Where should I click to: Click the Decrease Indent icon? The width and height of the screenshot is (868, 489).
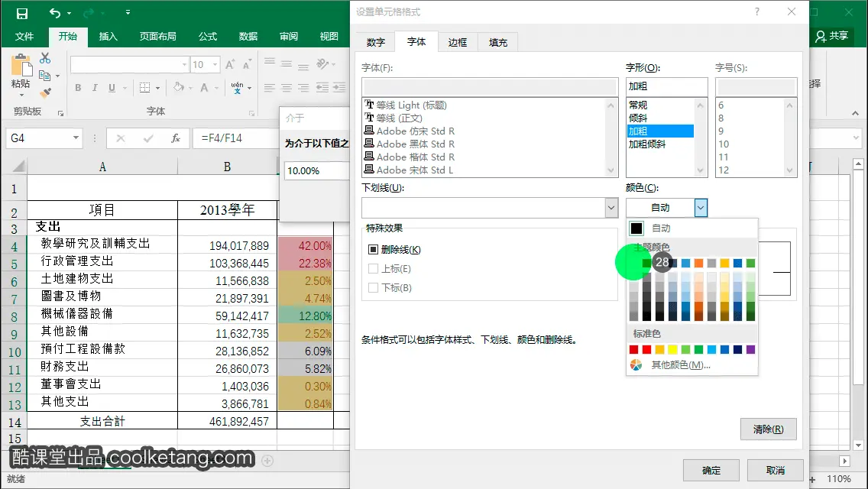coord(322,88)
